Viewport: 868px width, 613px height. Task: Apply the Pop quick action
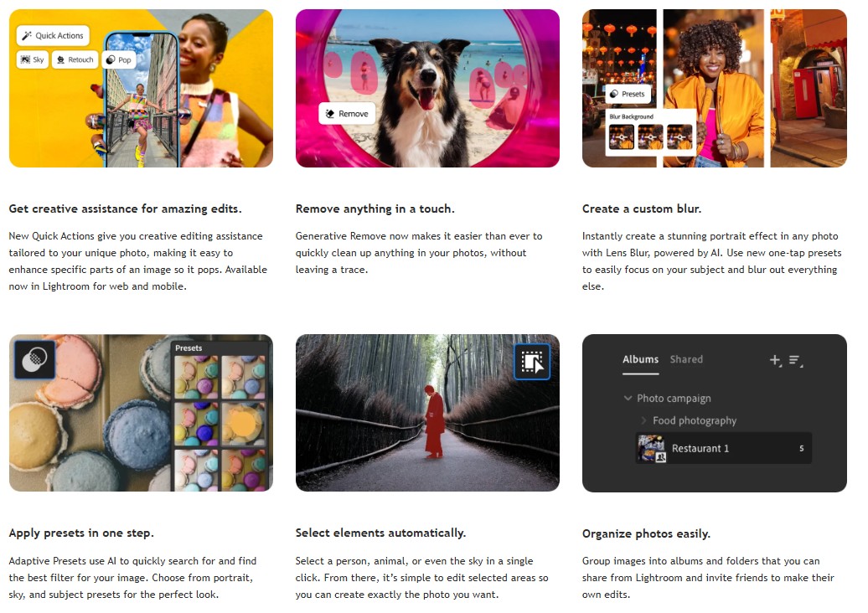[118, 60]
